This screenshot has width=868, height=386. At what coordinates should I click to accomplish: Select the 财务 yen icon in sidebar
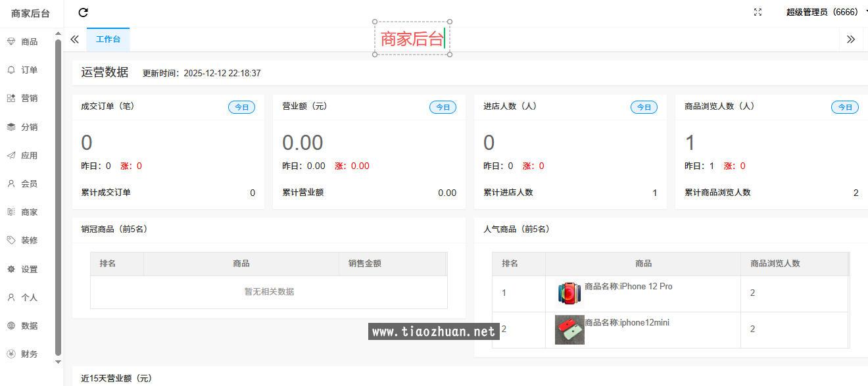click(x=11, y=354)
